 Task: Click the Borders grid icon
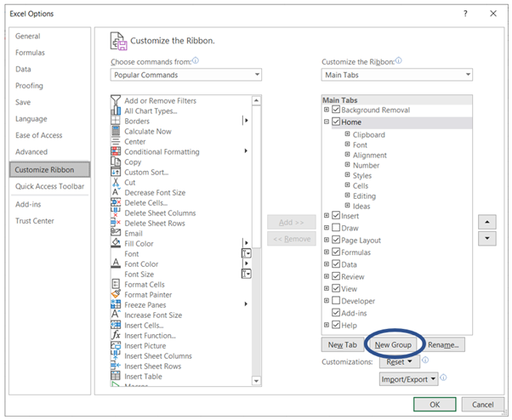click(116, 121)
